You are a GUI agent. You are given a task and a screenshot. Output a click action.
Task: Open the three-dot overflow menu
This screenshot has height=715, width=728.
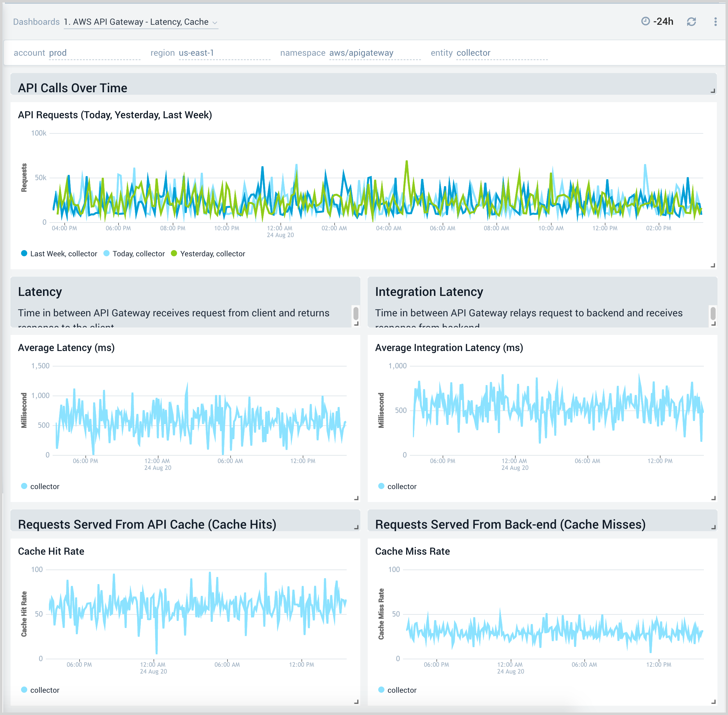pos(715,21)
